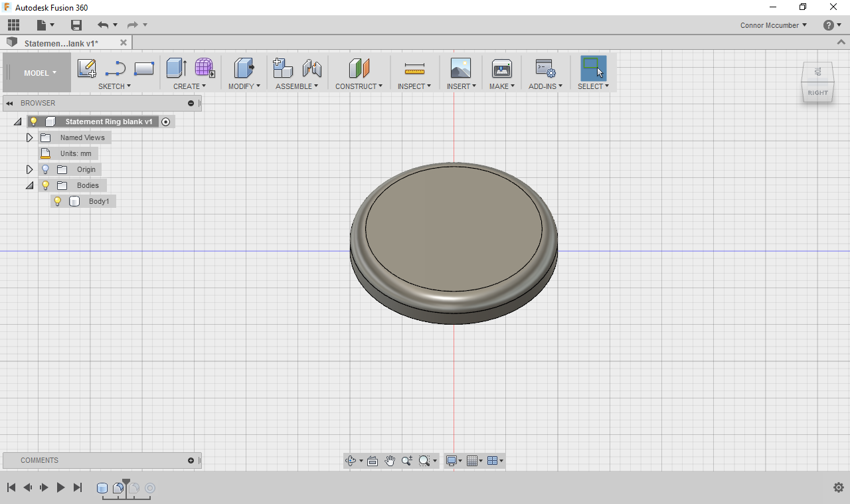Image resolution: width=850 pixels, height=504 pixels.
Task: Open the data panel grid icon
Action: (14, 25)
